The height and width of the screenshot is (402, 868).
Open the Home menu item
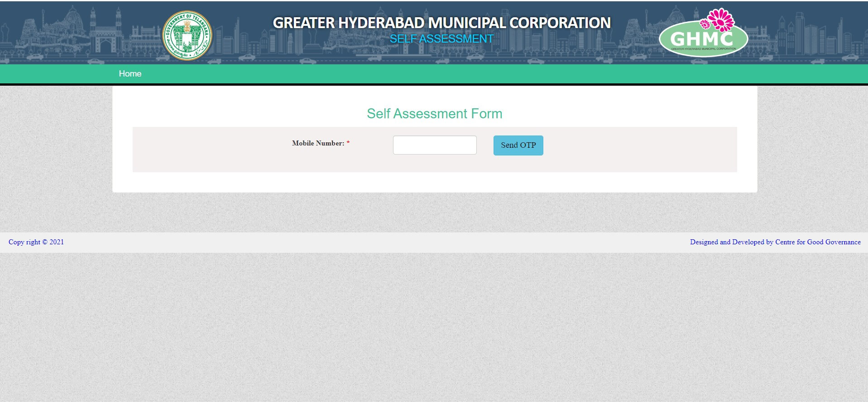tap(130, 73)
